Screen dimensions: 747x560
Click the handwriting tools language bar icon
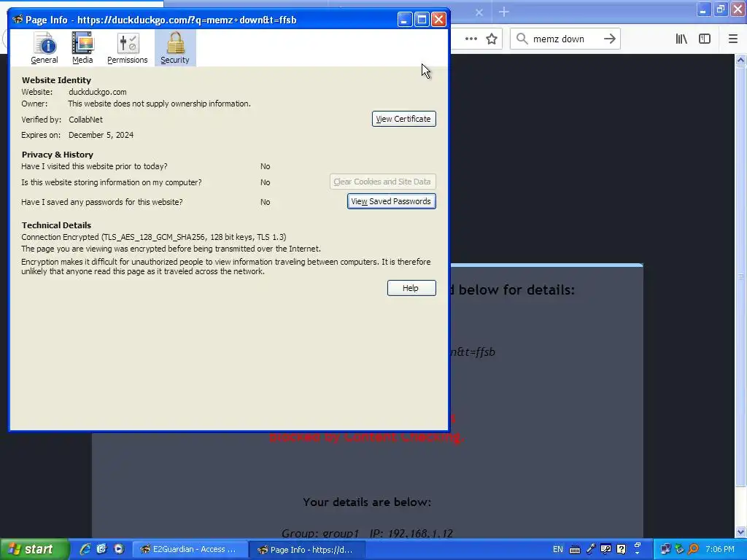[605, 550]
